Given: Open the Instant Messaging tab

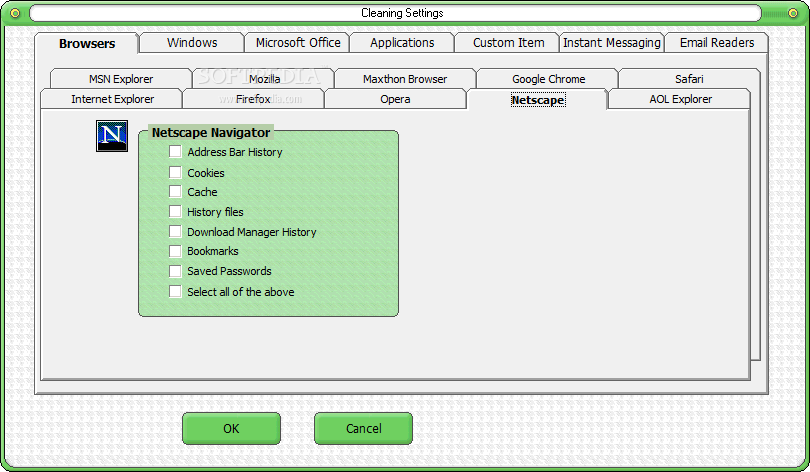Looking at the screenshot, I should click(x=612, y=43).
